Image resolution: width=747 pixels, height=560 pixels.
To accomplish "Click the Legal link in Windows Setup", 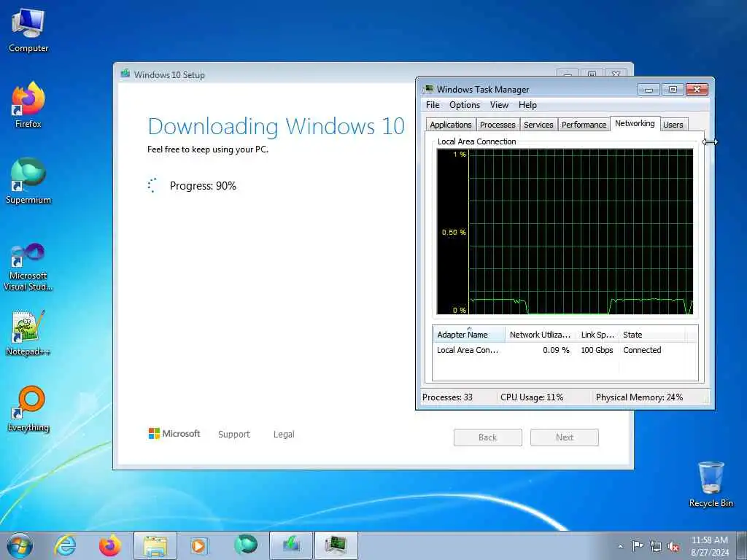I will click(x=284, y=435).
